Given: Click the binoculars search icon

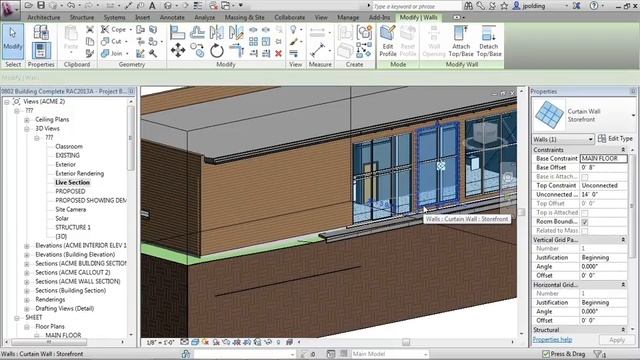Looking at the screenshot, I should point(468,6).
